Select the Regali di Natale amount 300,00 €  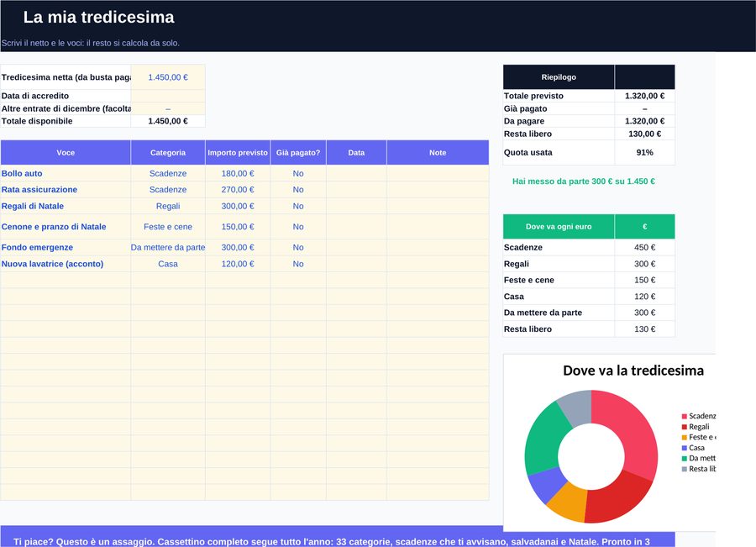click(x=238, y=206)
